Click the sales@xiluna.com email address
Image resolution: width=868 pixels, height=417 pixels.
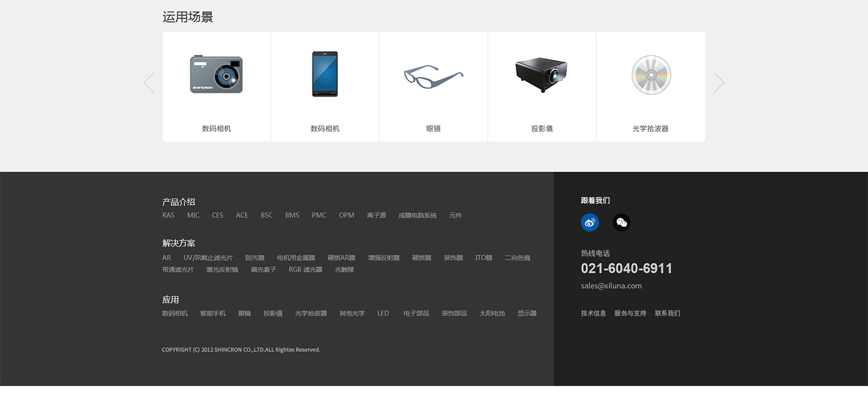[x=611, y=286]
